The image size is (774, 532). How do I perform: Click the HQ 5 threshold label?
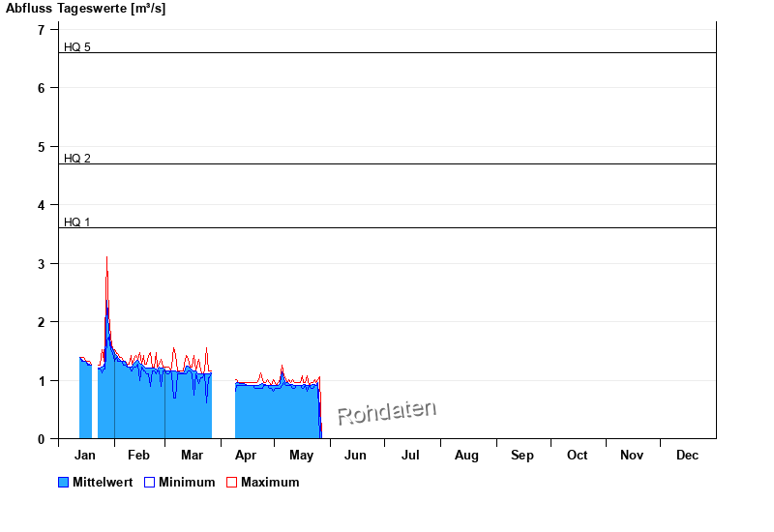coord(77,46)
